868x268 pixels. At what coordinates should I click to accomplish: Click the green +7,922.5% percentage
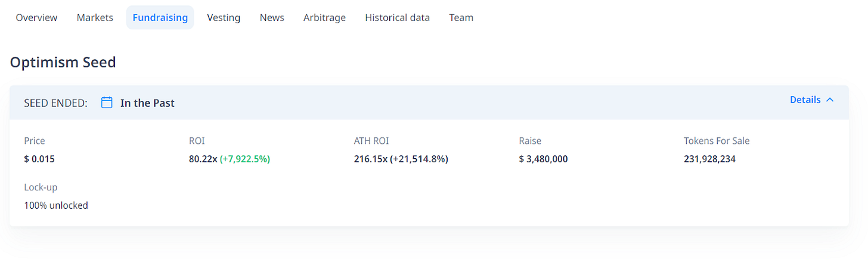245,159
